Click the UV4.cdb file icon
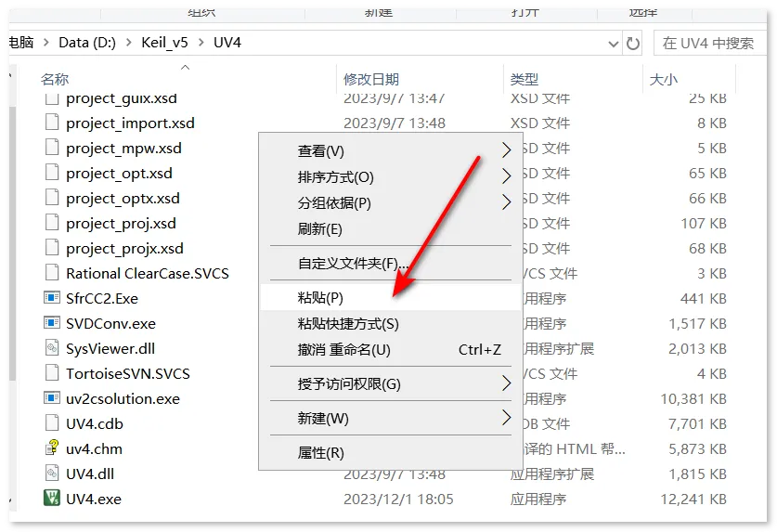777x532 pixels. tap(52, 423)
